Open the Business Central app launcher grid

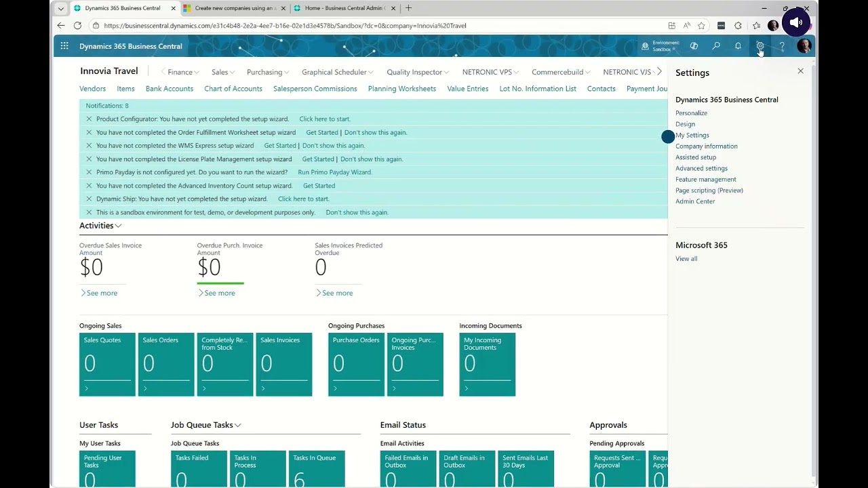click(64, 46)
